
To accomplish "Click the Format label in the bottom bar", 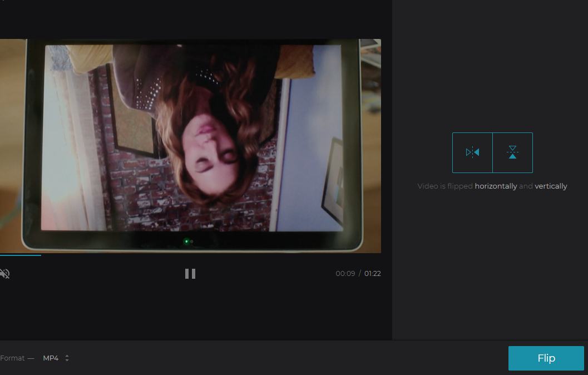I will click(x=12, y=358).
